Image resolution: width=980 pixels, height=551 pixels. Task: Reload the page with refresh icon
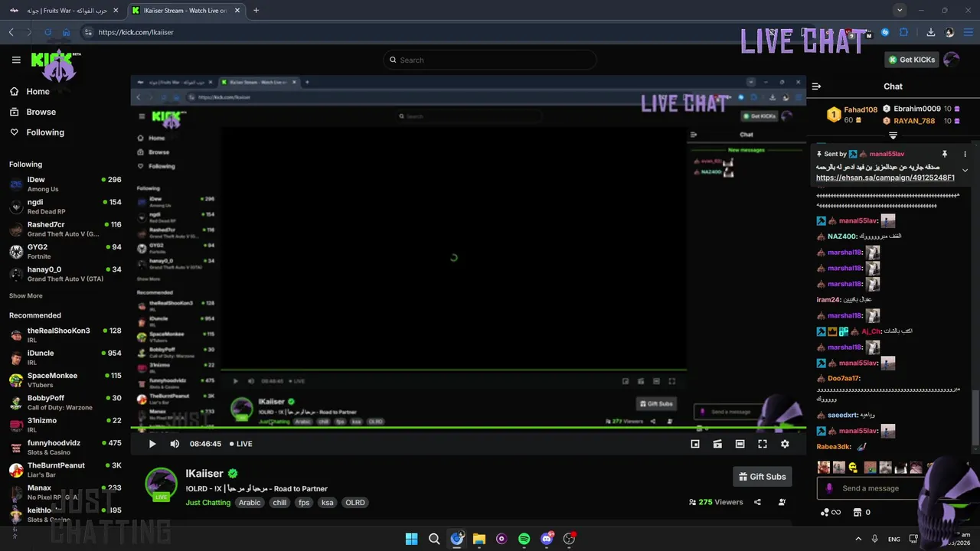point(47,32)
